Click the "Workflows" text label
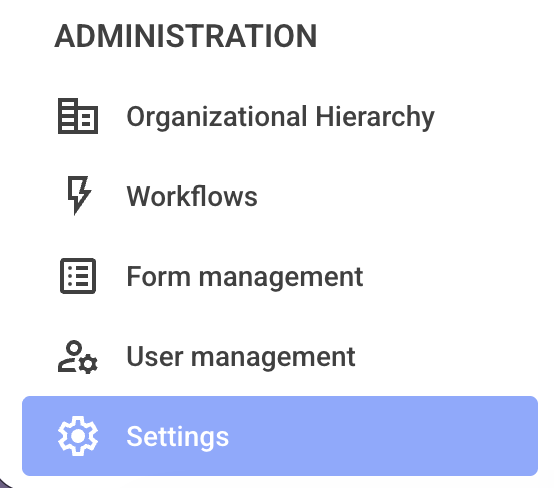This screenshot has width=554, height=488. (192, 196)
